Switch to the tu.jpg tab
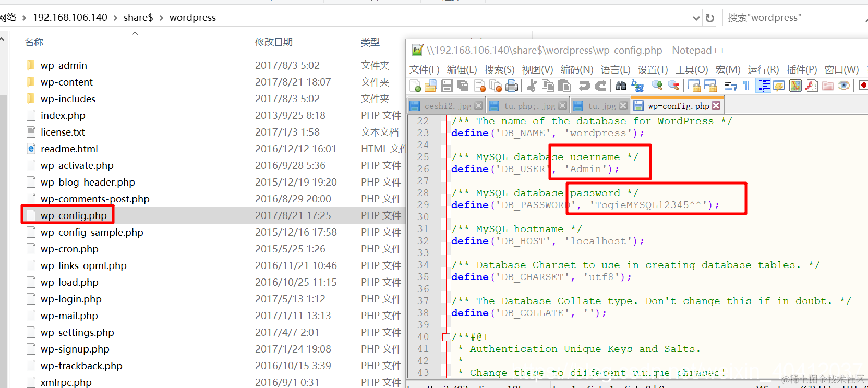 [601, 106]
